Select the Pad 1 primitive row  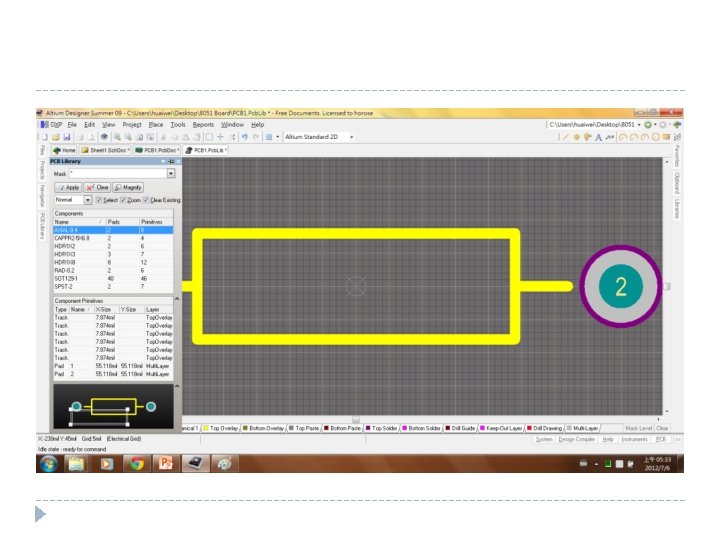(x=113, y=366)
